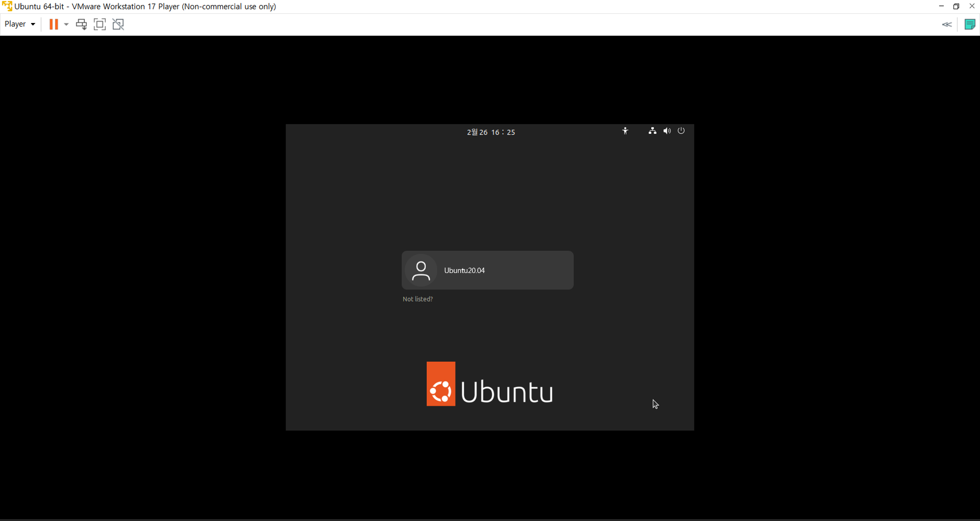980x521 pixels.
Task: Open the power menu icon
Action: click(681, 131)
